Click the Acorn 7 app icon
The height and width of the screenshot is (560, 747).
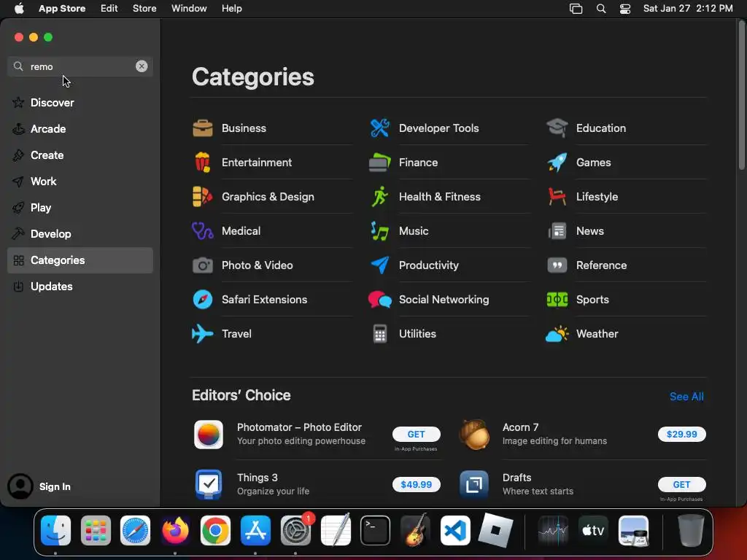click(x=474, y=435)
